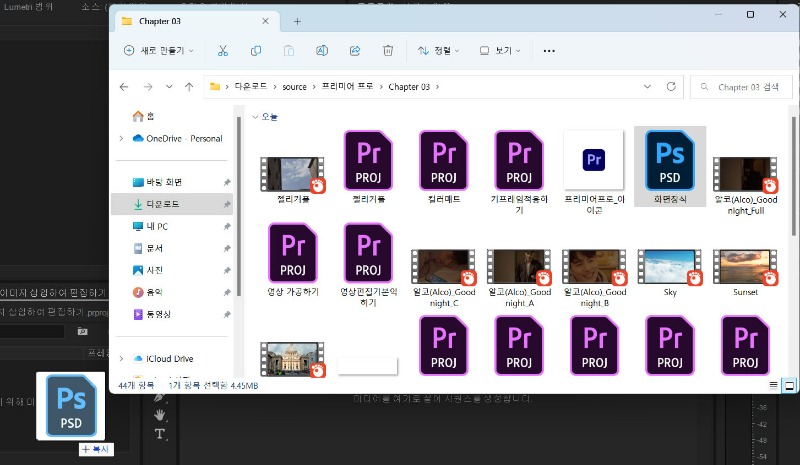Select the 알고(Alco)_Goodnight_C video clip
The width and height of the screenshot is (800, 465).
coord(444,278)
